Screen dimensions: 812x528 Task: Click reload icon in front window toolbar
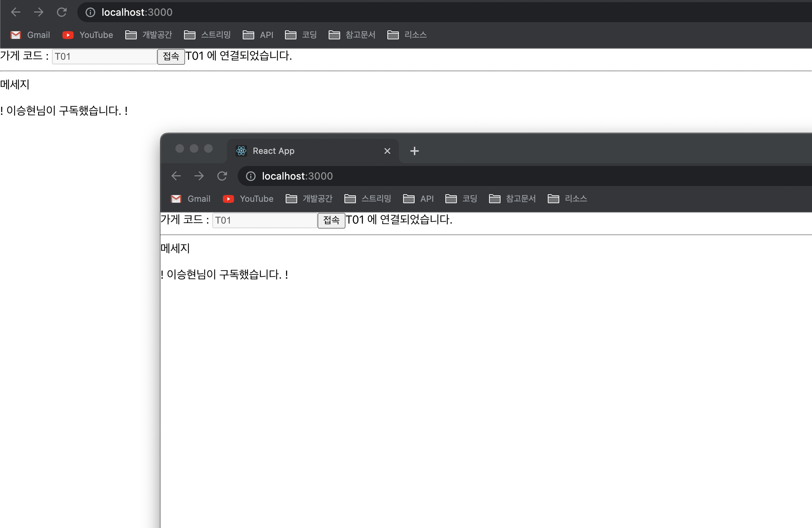(x=222, y=176)
